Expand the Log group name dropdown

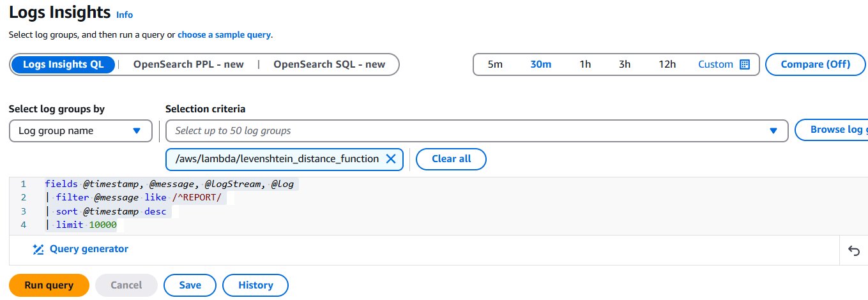coord(80,131)
